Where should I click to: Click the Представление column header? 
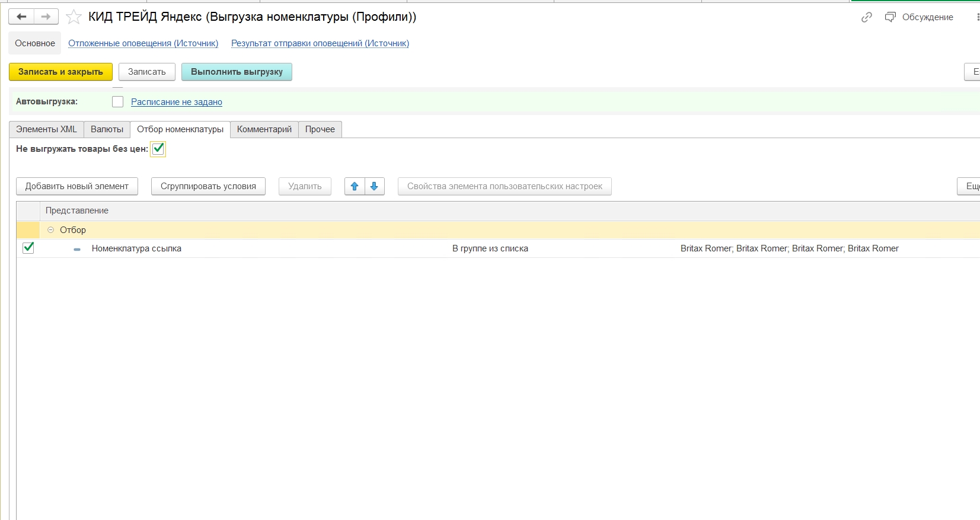point(77,210)
